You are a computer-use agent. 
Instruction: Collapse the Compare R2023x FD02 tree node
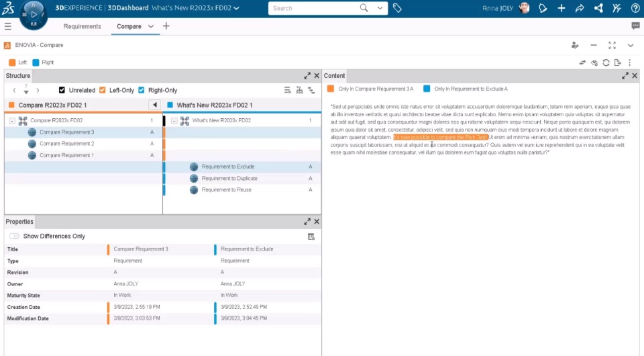point(12,120)
